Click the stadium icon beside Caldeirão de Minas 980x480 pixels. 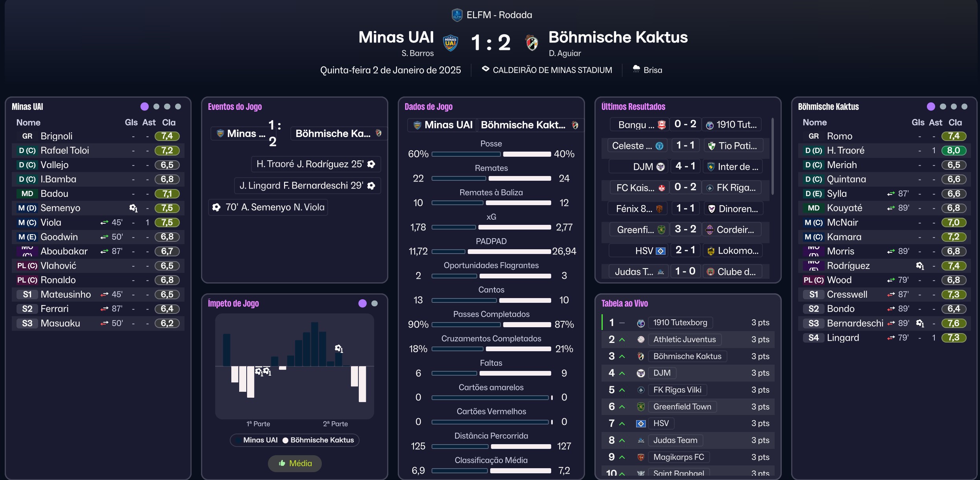click(x=485, y=69)
